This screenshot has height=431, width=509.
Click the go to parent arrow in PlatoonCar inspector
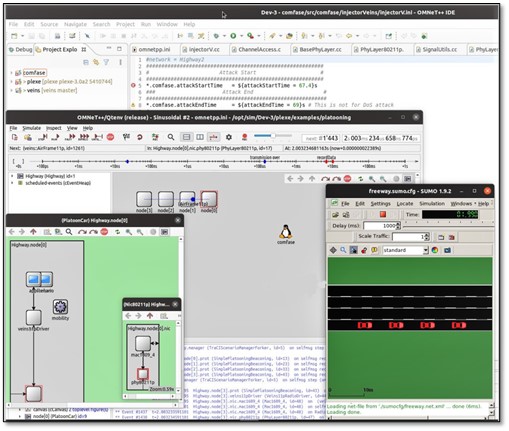33,232
